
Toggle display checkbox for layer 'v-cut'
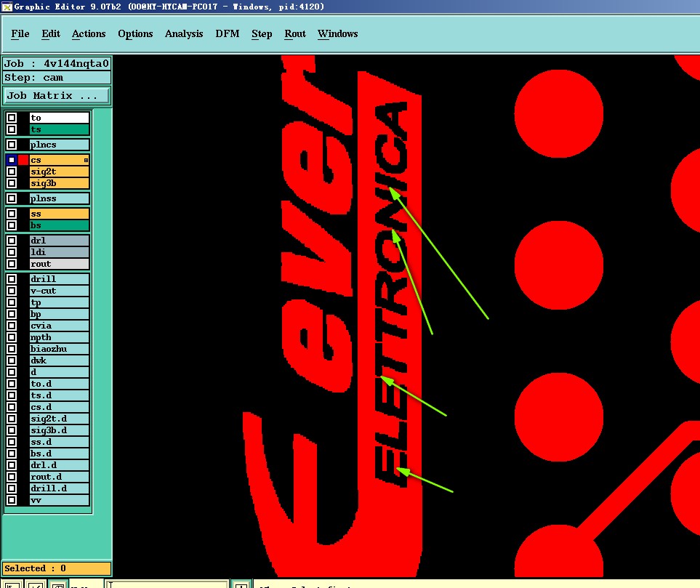12,291
